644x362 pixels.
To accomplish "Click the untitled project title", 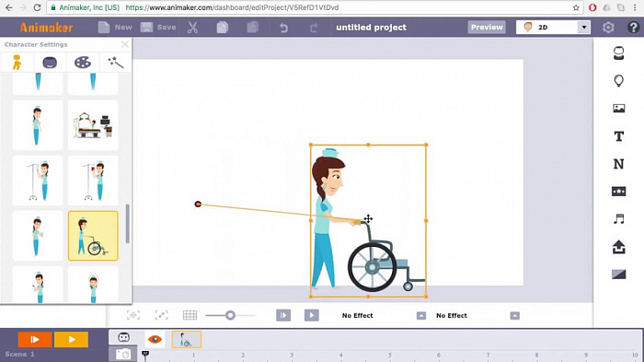I will [x=371, y=28].
